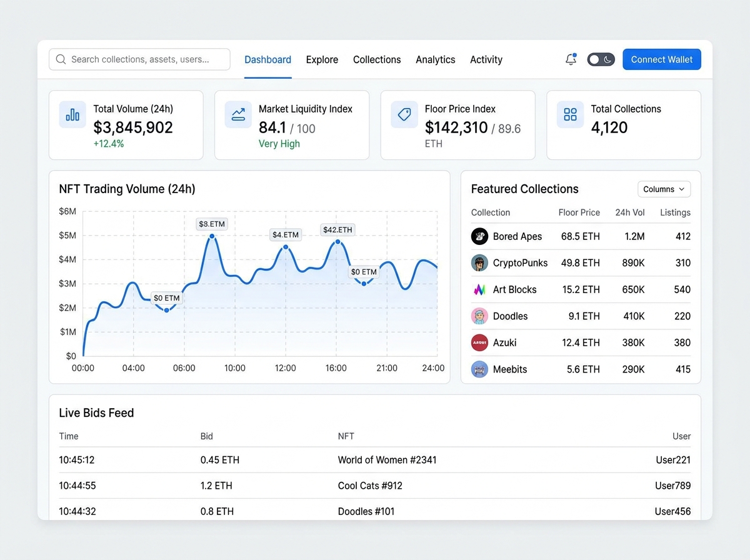Select the $42.ETH chart data point
750x560 pixels.
pyautogui.click(x=337, y=242)
